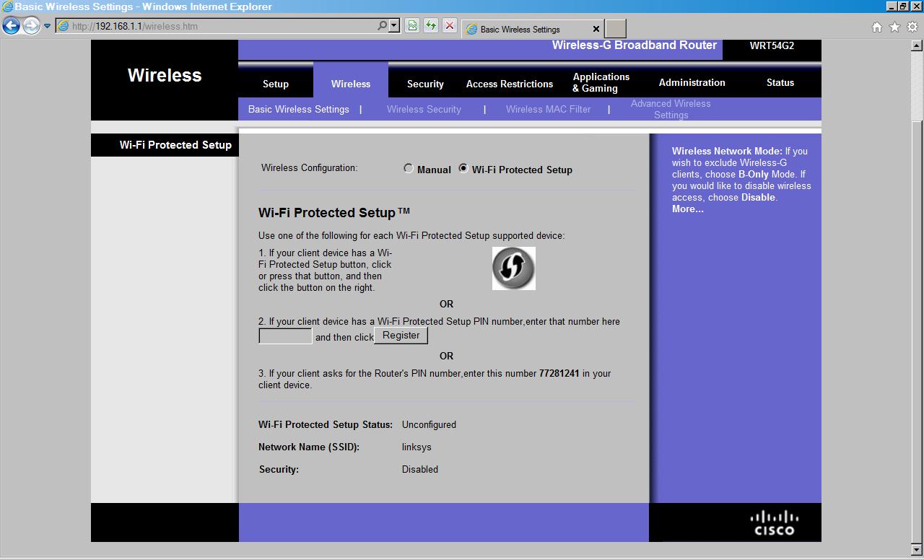Follow the More... help link
Viewport: 924px width, 560px height.
click(687, 209)
